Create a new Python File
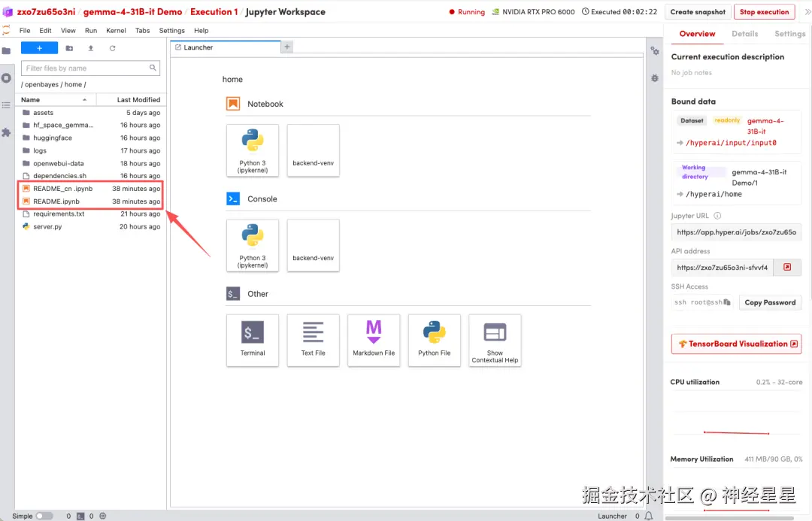 [x=435, y=341]
